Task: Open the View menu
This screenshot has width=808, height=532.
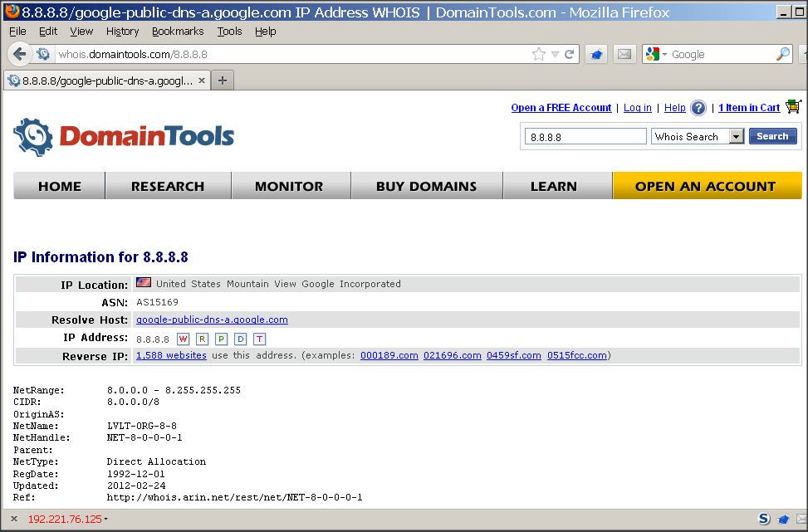Action: point(81,32)
